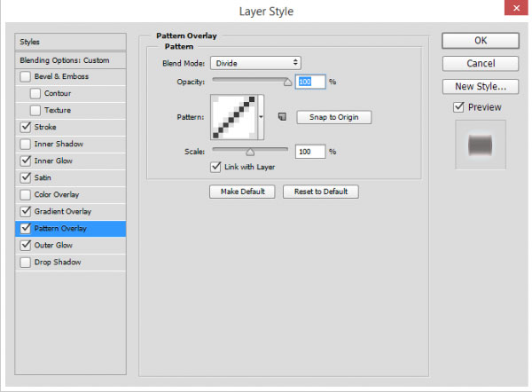The width and height of the screenshot is (532, 392).
Task: Click the Cancel button
Action: (x=481, y=64)
